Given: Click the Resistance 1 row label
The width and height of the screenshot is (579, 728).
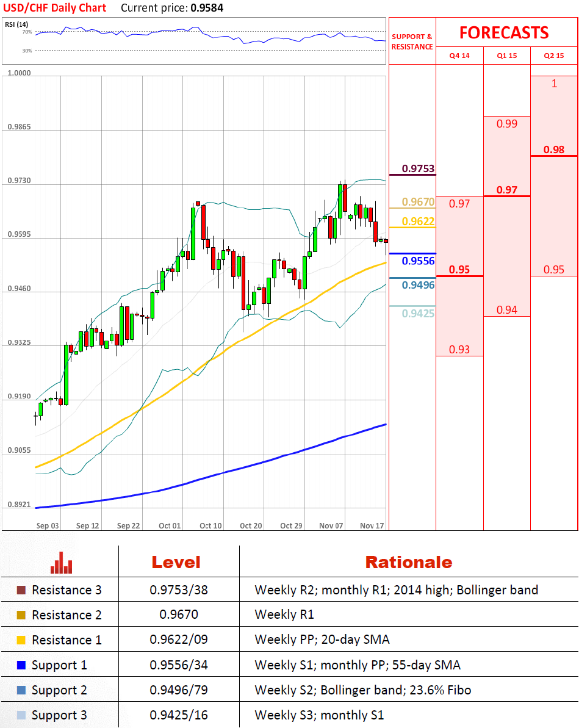Looking at the screenshot, I should pos(67,640).
